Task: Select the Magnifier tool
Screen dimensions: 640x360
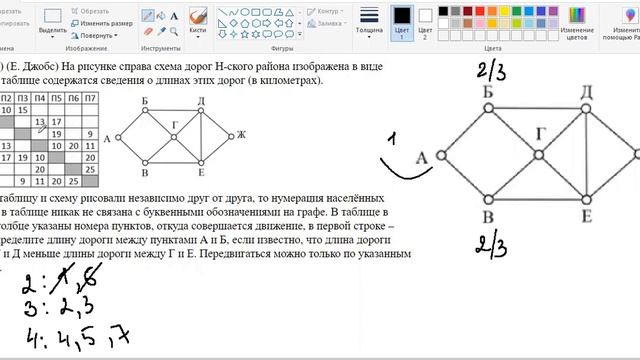Action: (x=174, y=31)
